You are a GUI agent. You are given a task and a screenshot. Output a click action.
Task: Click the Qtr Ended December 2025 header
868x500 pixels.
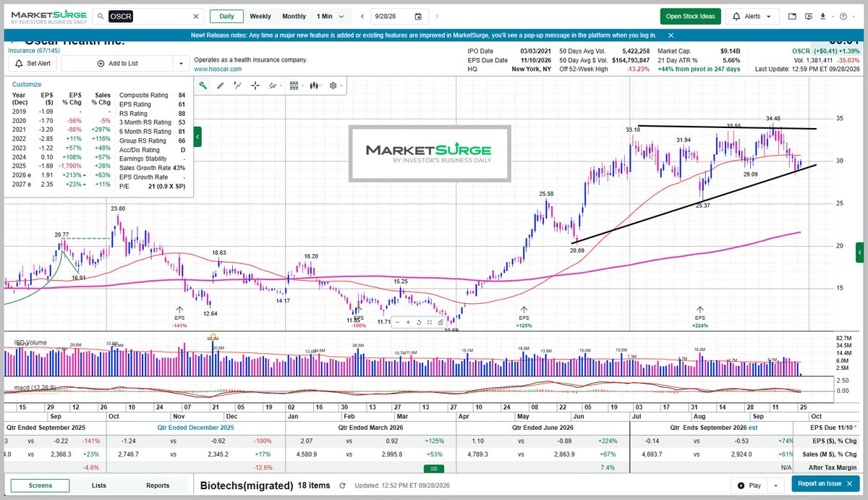coord(195,428)
